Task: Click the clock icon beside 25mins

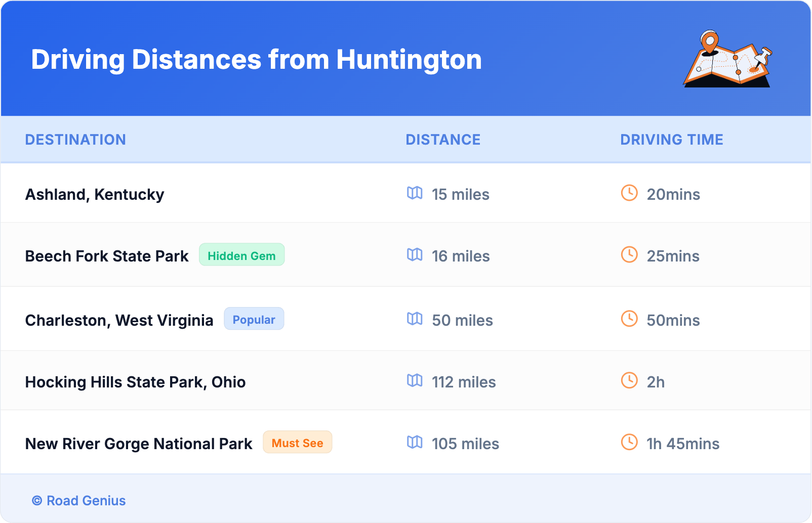Action: pos(629,255)
